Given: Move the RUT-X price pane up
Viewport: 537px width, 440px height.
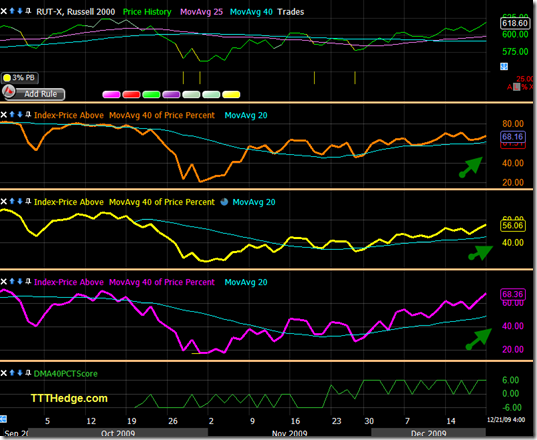Looking at the screenshot, I should coord(12,11).
